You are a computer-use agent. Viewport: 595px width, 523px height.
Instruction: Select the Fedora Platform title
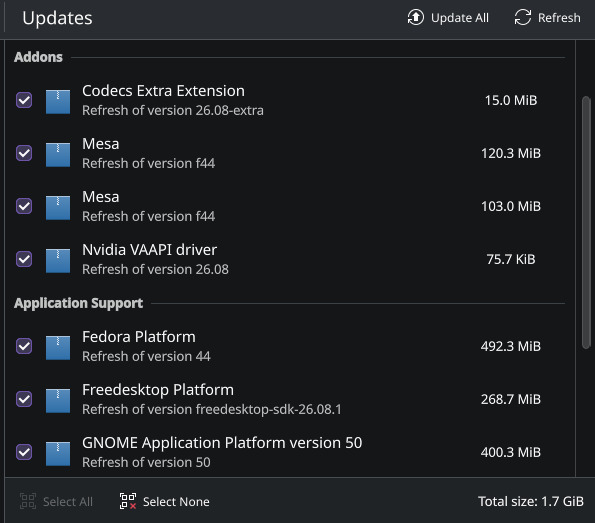pyautogui.click(x=139, y=337)
